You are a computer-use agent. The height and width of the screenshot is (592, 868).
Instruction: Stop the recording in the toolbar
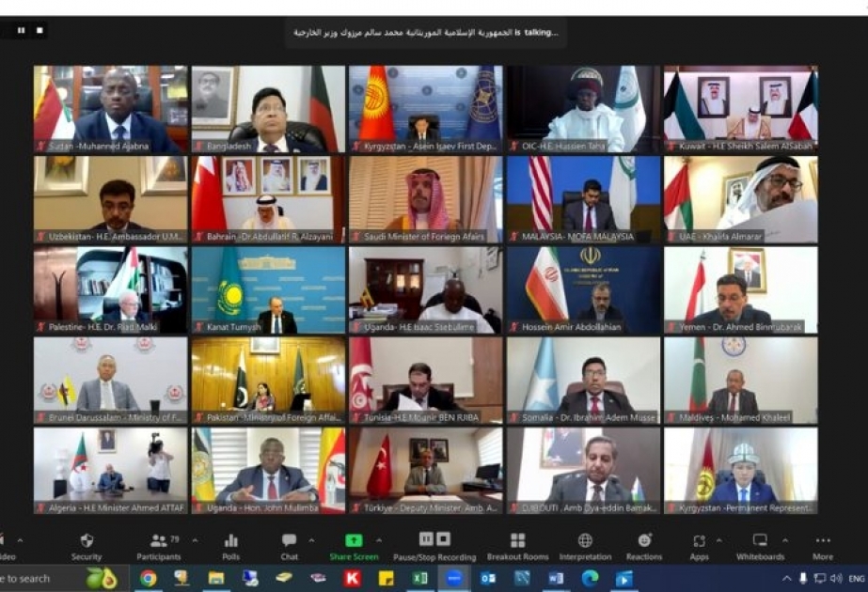(x=444, y=538)
